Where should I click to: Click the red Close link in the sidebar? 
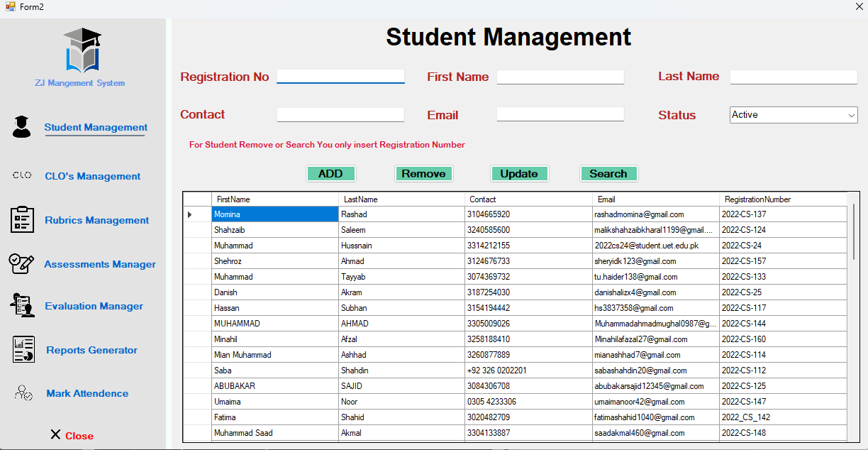[79, 436]
